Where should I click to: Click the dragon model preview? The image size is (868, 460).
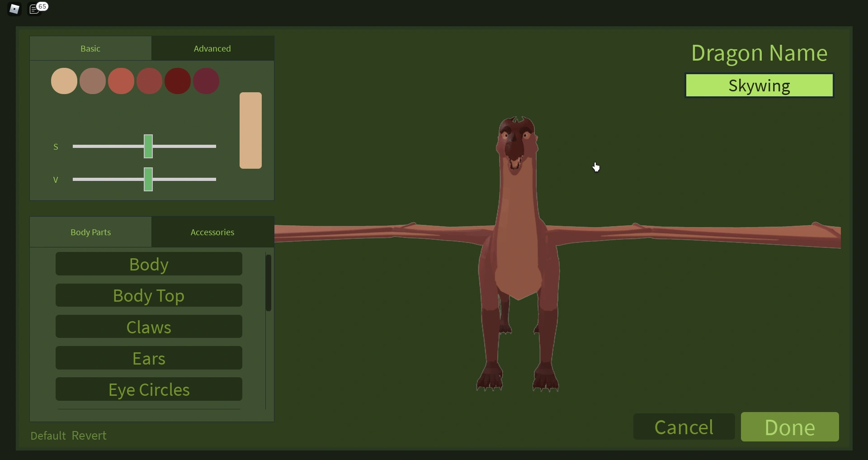pos(519,253)
